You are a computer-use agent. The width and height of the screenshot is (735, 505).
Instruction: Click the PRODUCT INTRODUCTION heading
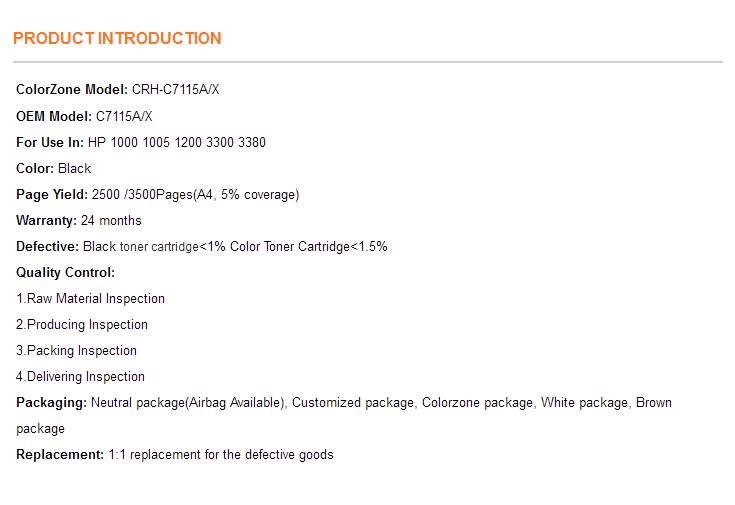117,39
